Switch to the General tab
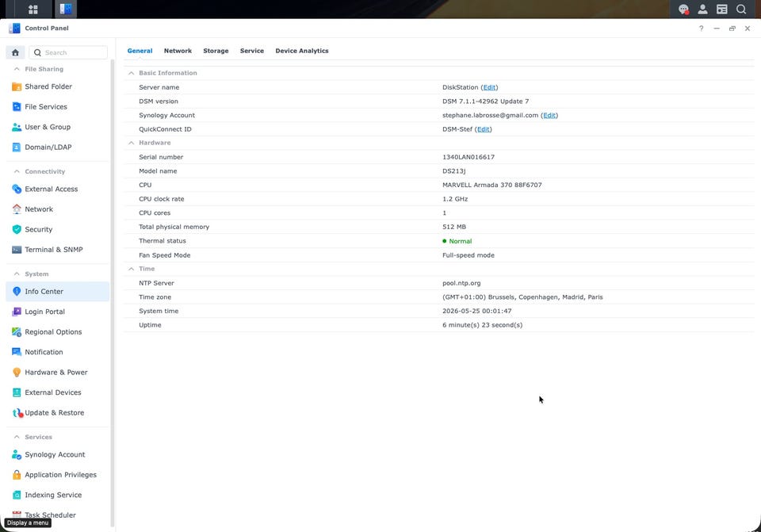This screenshot has width=761, height=532. pos(140,51)
